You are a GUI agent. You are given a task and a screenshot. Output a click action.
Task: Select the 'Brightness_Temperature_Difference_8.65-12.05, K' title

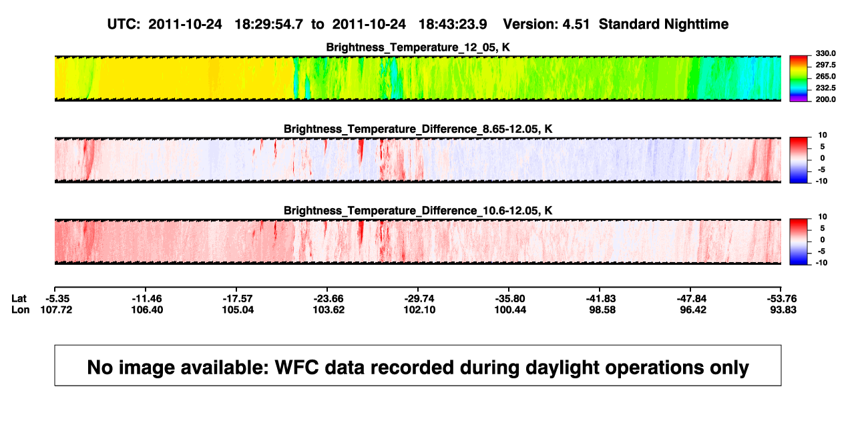pos(417,129)
